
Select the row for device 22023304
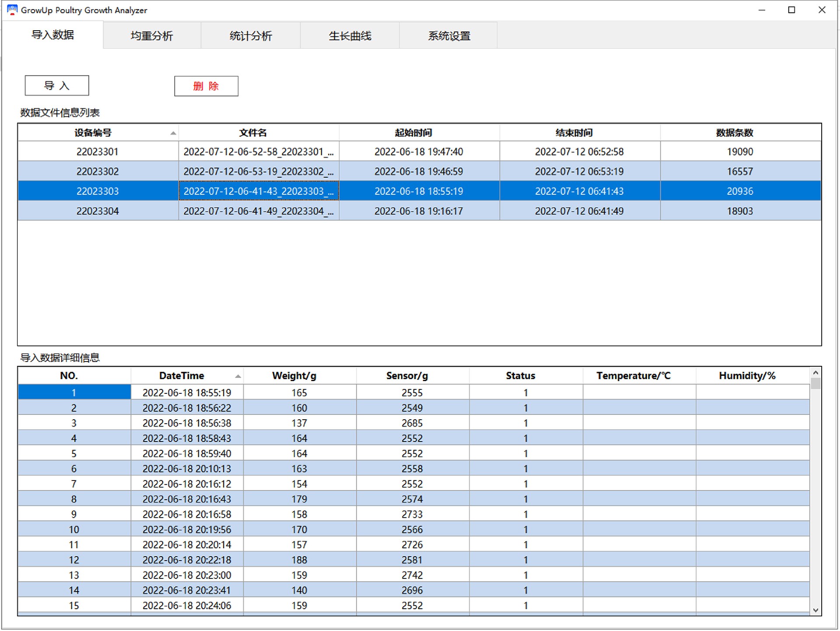pos(98,211)
